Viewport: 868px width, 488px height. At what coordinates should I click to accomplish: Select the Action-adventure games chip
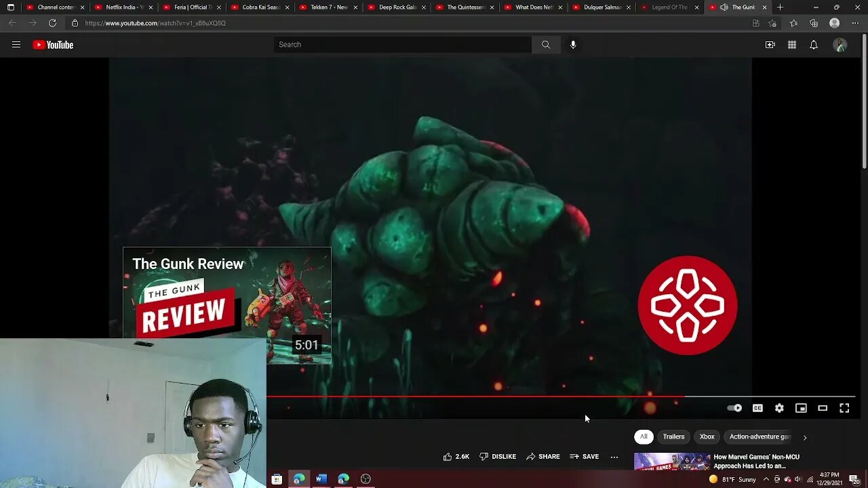[x=759, y=437]
